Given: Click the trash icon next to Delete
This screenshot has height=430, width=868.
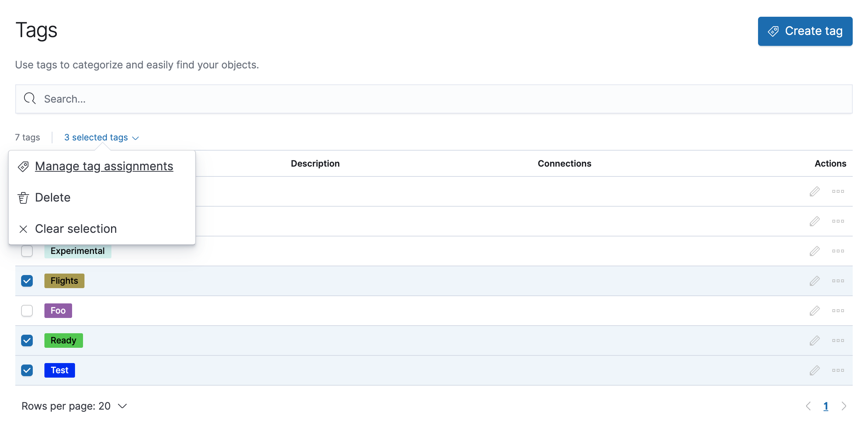Looking at the screenshot, I should pos(23,198).
